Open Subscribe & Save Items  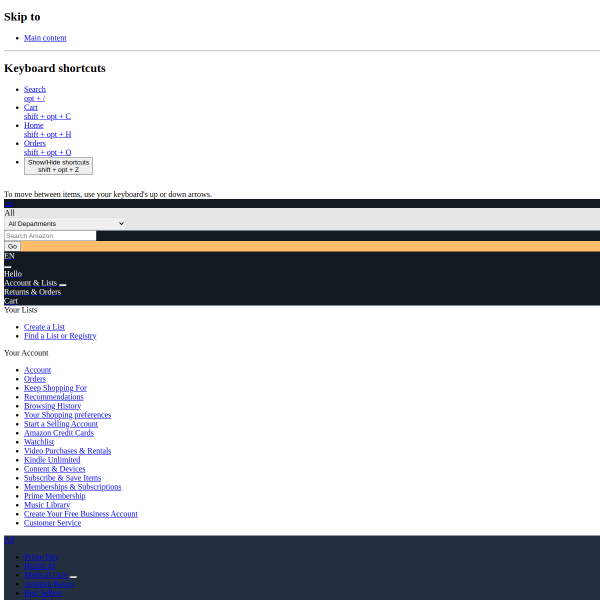tap(62, 478)
